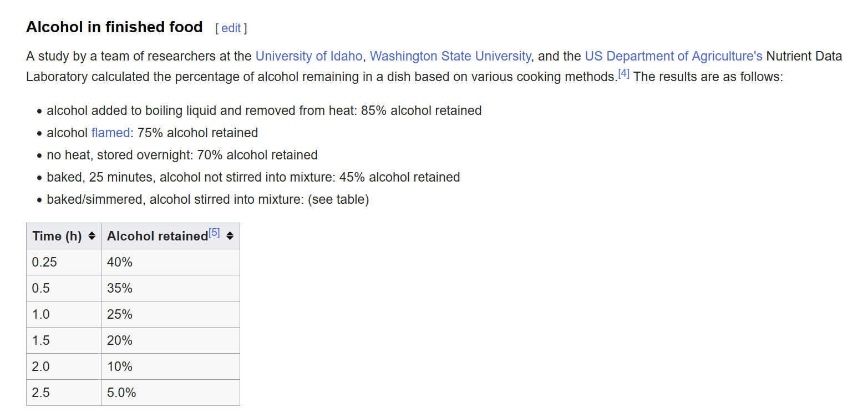Select the 0.25 time cell
Screen dimensions: 868x417
(45, 262)
